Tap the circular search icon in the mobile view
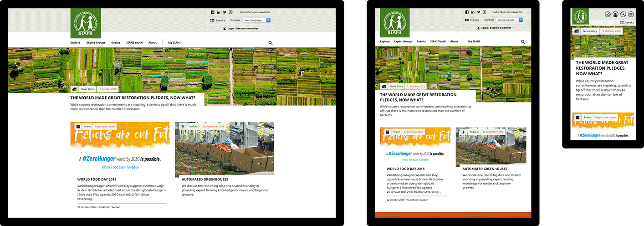Image resolution: width=644 pixels, height=226 pixels. [623, 15]
